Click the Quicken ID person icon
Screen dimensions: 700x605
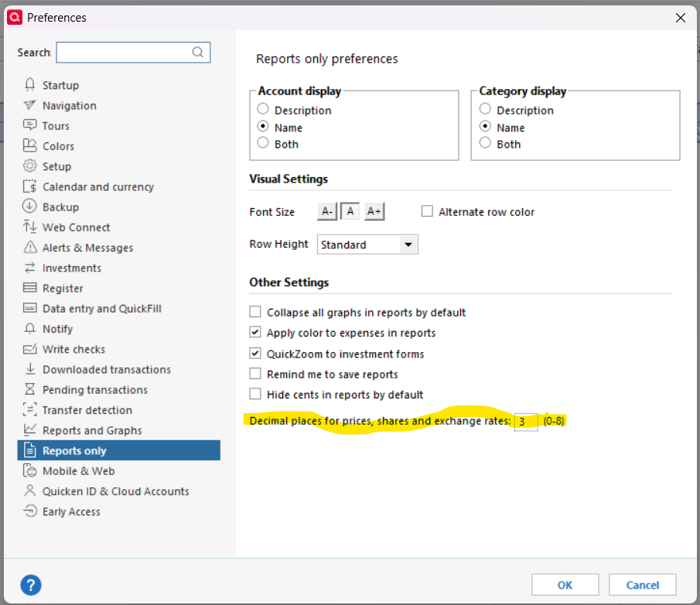29,490
